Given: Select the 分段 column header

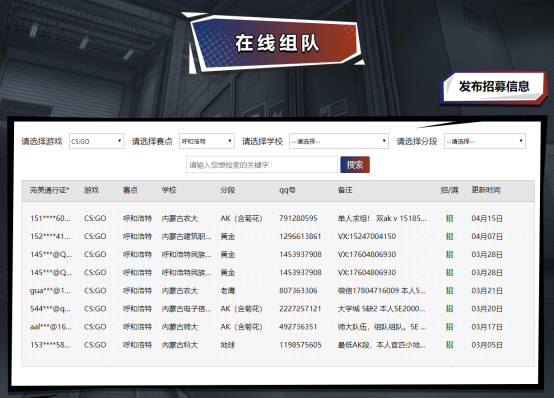Looking at the screenshot, I should (x=228, y=190).
